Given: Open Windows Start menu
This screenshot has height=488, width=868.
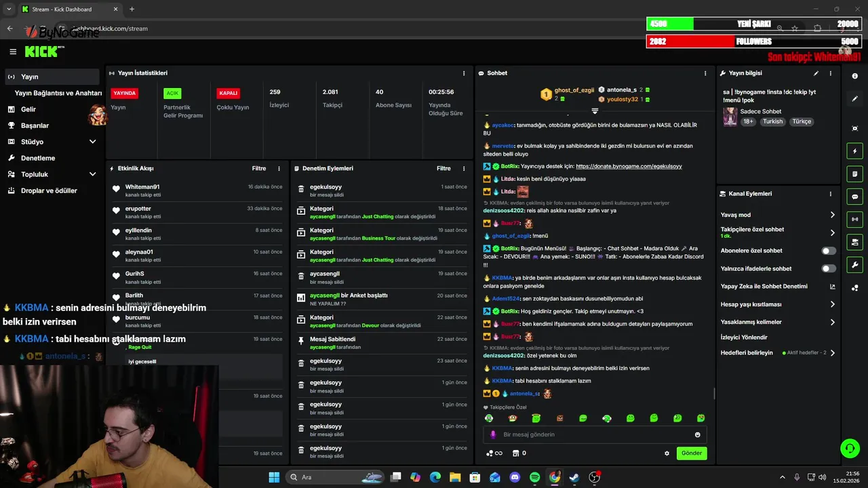Looking at the screenshot, I should [274, 477].
